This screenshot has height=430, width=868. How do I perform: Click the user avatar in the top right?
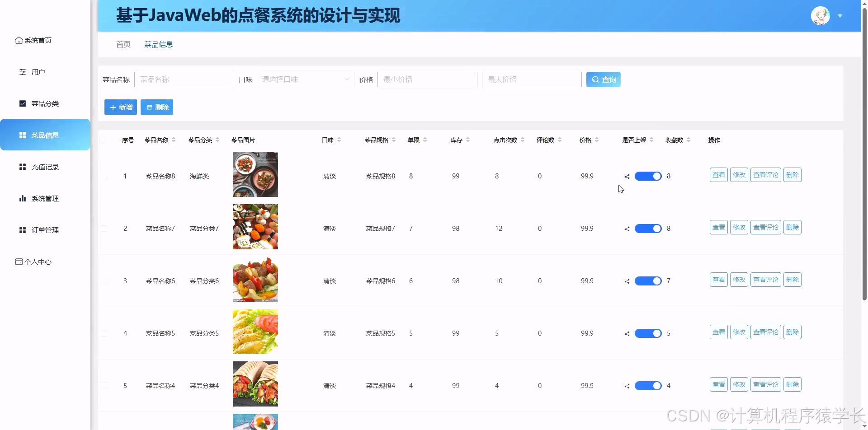click(820, 16)
